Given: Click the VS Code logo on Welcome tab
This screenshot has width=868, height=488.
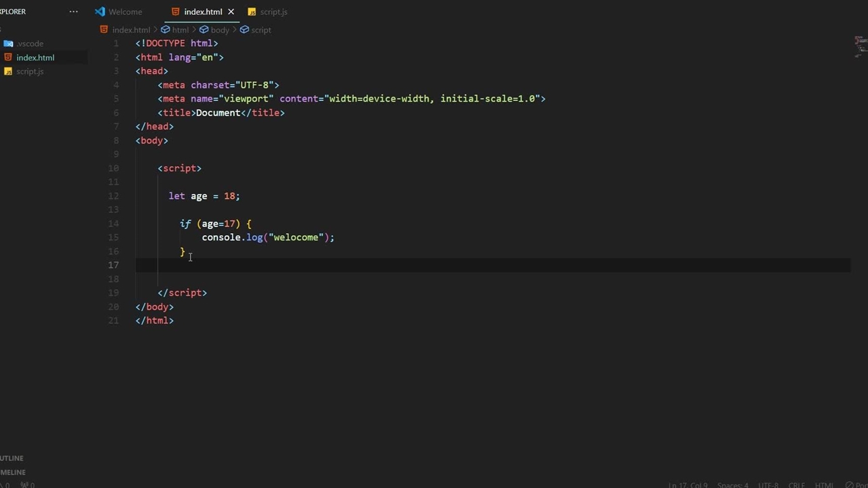Looking at the screenshot, I should pos(100,12).
